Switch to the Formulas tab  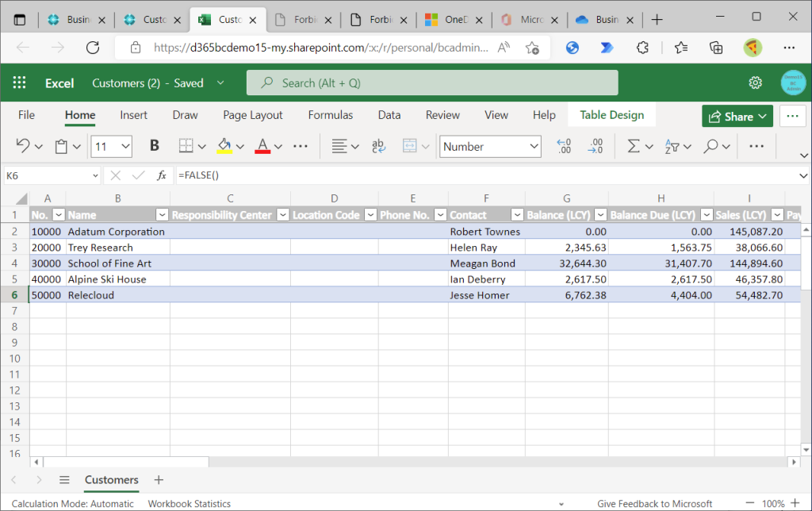pyautogui.click(x=331, y=115)
